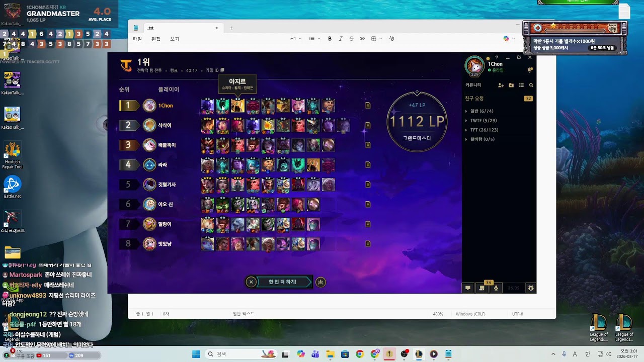Click the microphone voice icon in League client

click(496, 288)
